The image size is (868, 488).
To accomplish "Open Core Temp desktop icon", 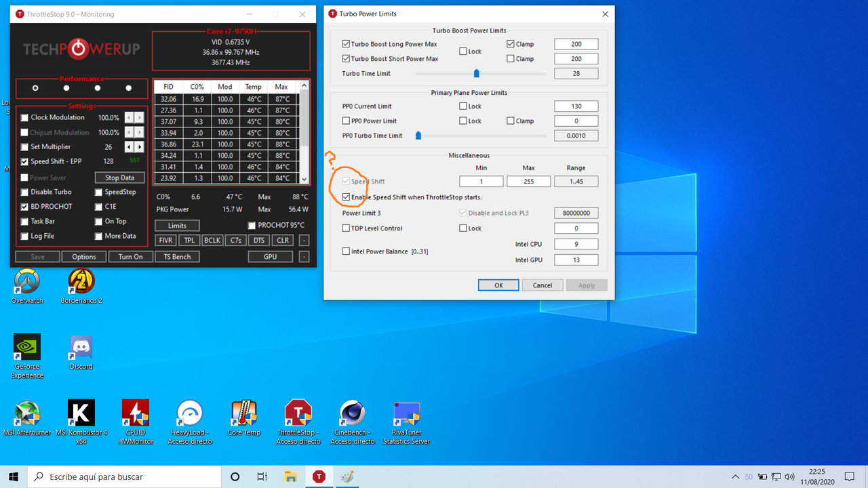I will (244, 418).
